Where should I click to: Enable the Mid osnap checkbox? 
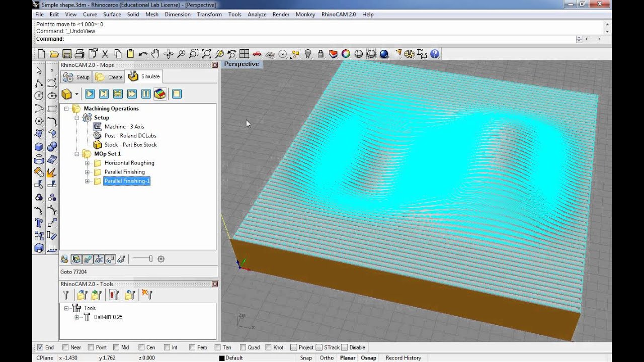(x=116, y=347)
